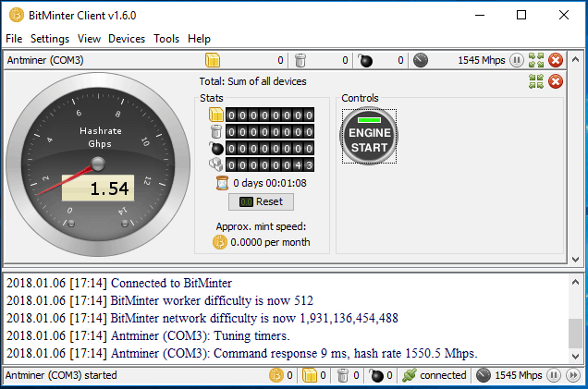The height and width of the screenshot is (389, 588).
Task: Click the bomb hardware errors icon in Stats
Action: [x=217, y=149]
